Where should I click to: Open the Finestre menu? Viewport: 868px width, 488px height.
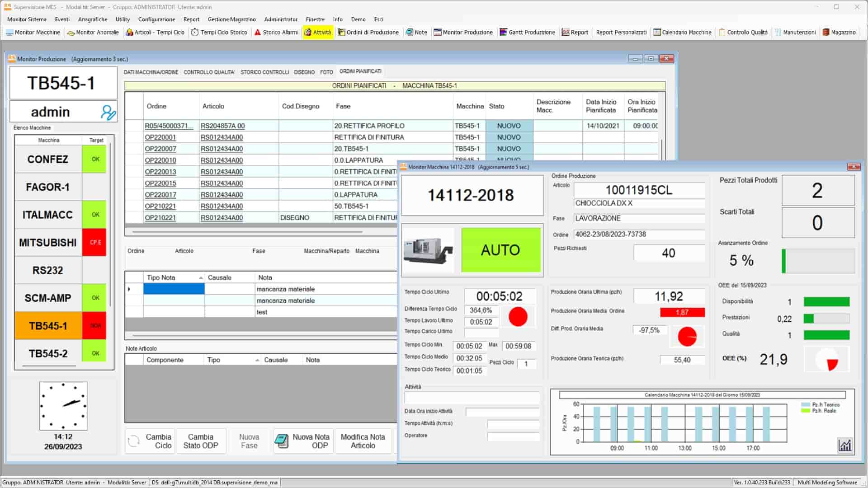point(315,19)
